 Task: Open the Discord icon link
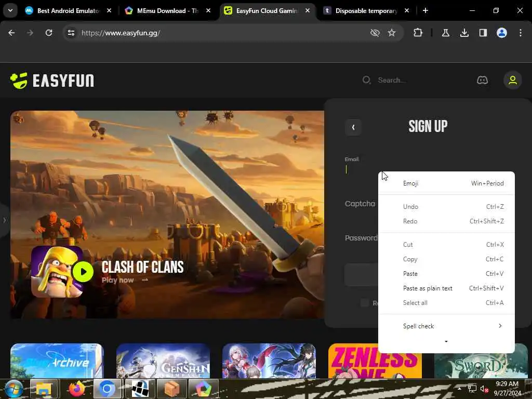483,81
